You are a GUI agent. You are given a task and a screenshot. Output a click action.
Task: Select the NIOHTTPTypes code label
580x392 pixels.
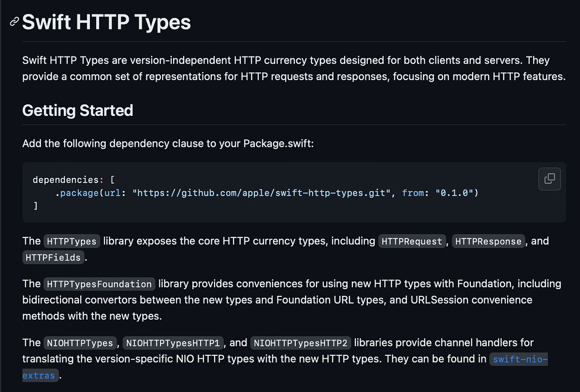(x=80, y=343)
